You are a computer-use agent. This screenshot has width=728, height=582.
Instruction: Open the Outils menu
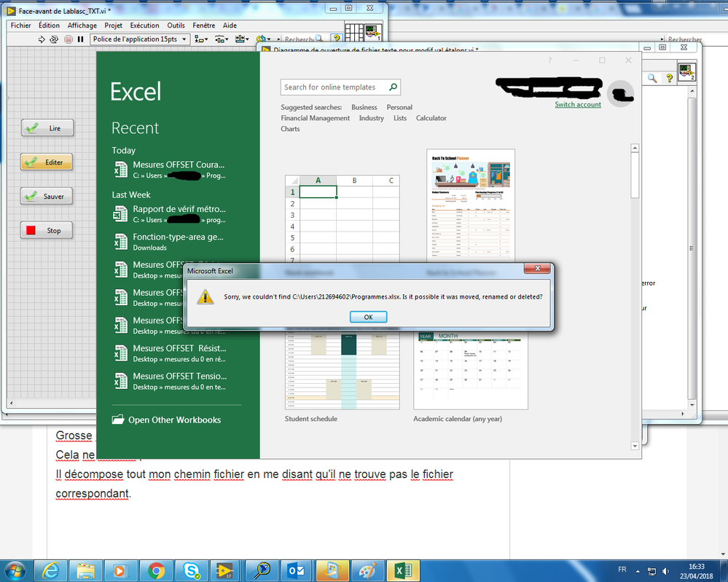[176, 25]
